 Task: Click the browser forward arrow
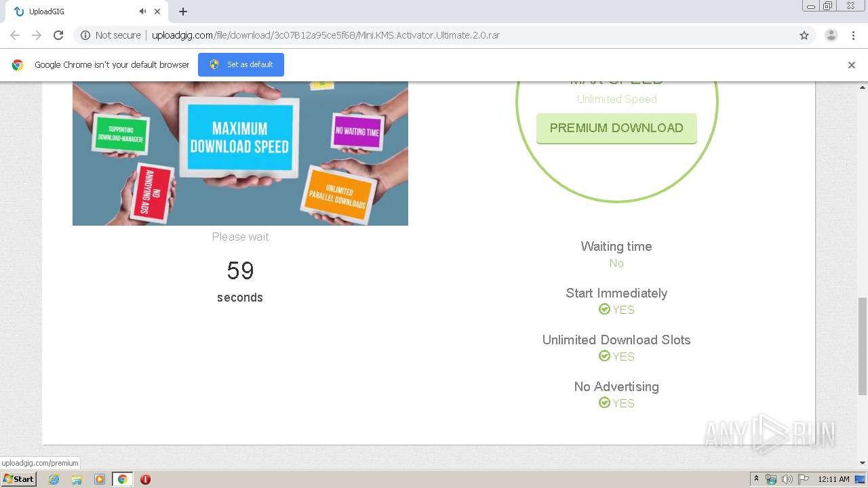point(37,35)
